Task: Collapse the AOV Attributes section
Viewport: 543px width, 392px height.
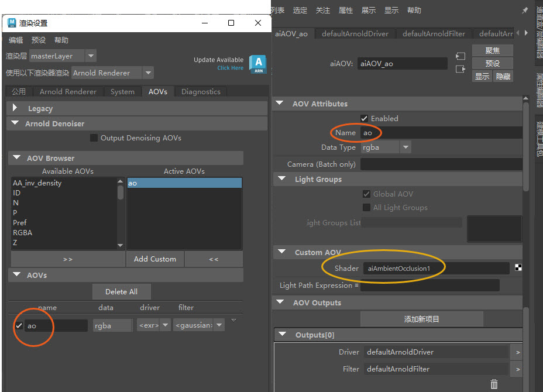Action: coord(280,103)
